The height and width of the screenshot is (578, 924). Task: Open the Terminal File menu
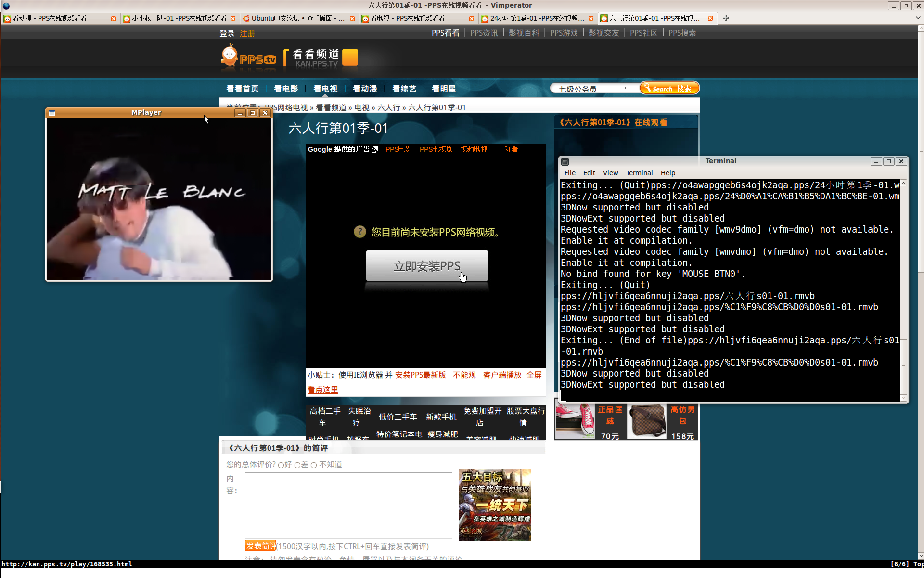point(570,173)
